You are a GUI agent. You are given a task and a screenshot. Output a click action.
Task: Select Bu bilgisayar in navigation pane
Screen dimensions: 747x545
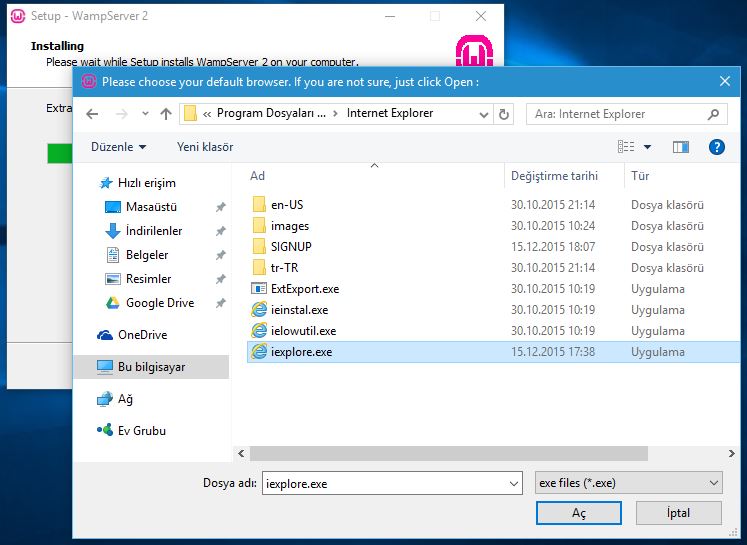point(151,367)
